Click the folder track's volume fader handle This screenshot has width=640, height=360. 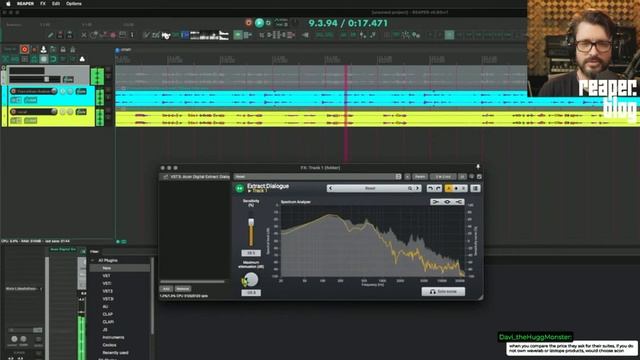[x=47, y=79]
